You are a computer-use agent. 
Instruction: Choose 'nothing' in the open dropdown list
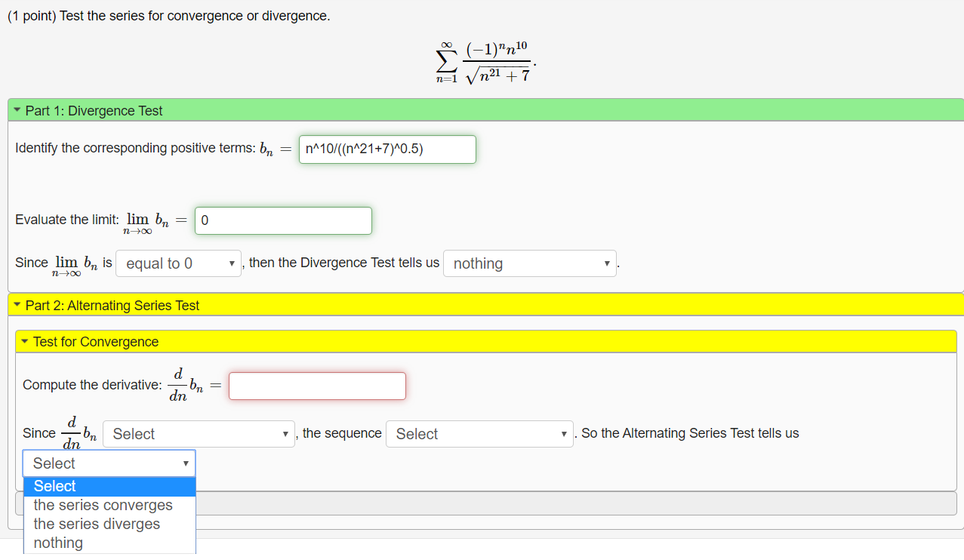click(56, 542)
